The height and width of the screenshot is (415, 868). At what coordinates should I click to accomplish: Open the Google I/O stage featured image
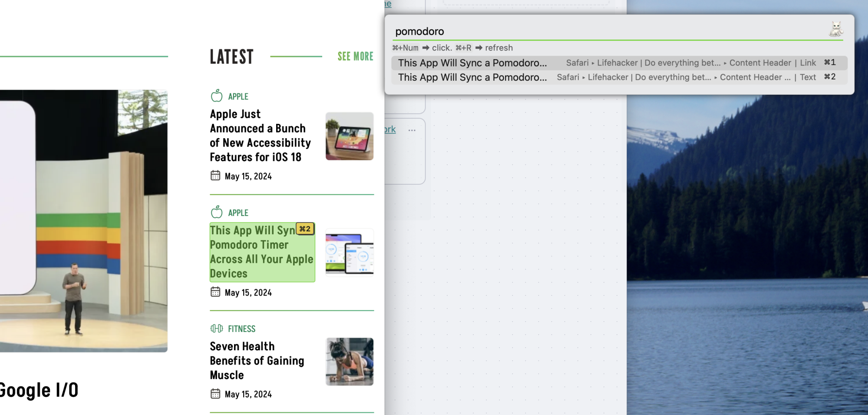tap(83, 221)
